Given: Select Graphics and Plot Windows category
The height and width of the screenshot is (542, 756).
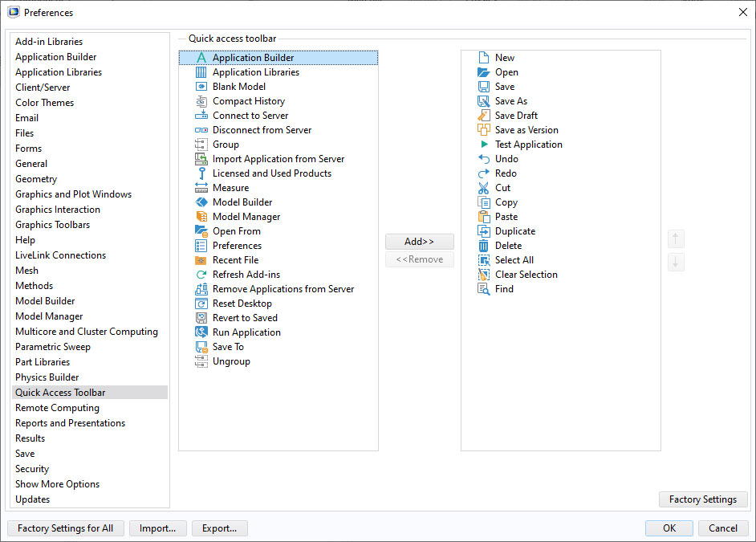Looking at the screenshot, I should pos(73,194).
